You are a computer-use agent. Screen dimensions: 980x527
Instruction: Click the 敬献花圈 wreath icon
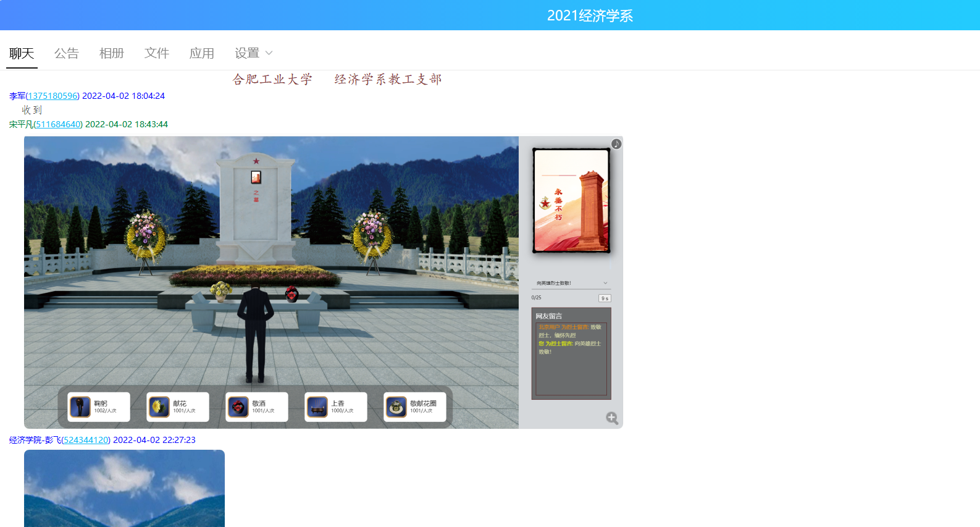(396, 407)
